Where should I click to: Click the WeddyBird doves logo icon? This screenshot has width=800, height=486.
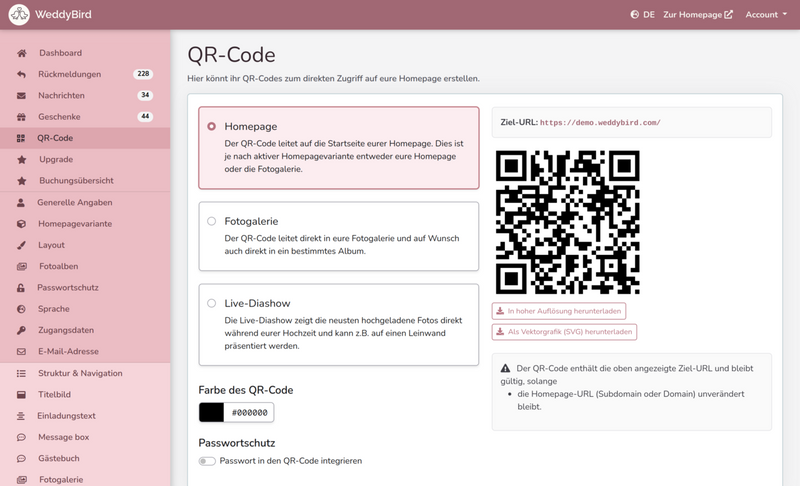[x=19, y=14]
